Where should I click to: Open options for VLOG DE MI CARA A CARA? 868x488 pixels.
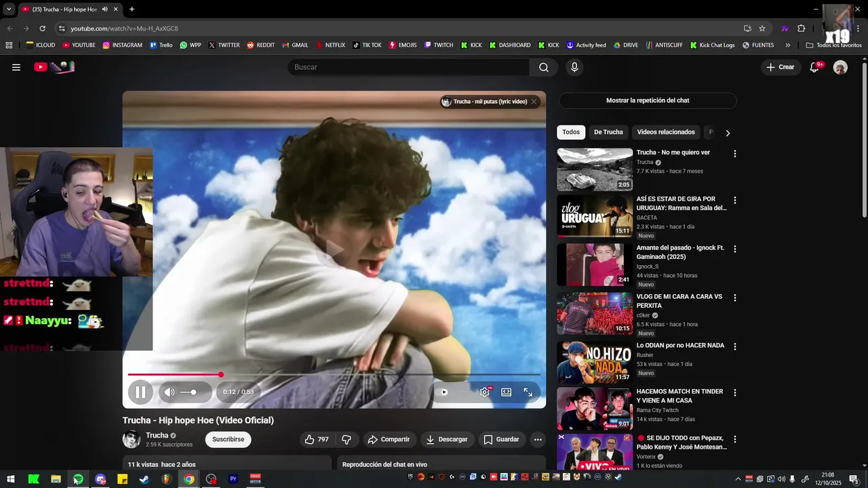[734, 298]
